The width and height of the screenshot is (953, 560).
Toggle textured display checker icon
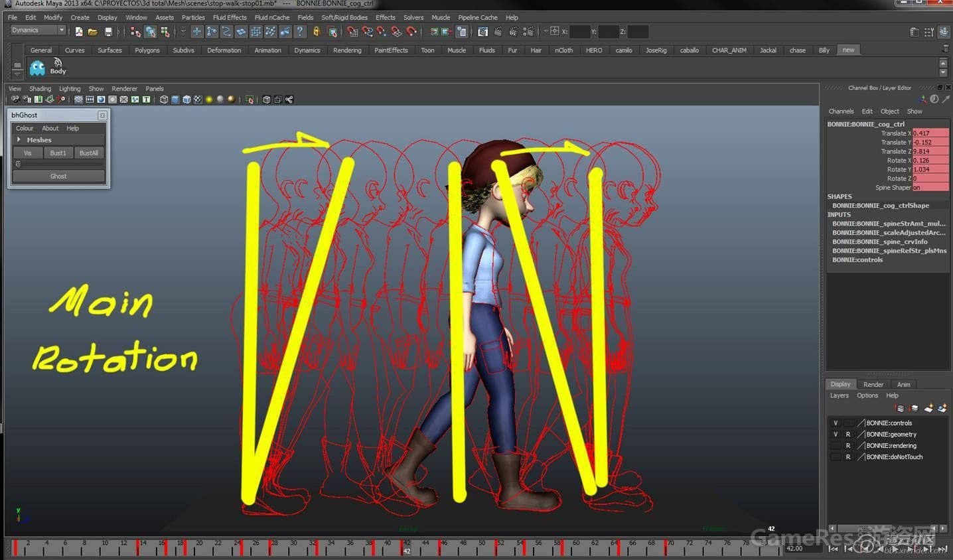coord(198,100)
